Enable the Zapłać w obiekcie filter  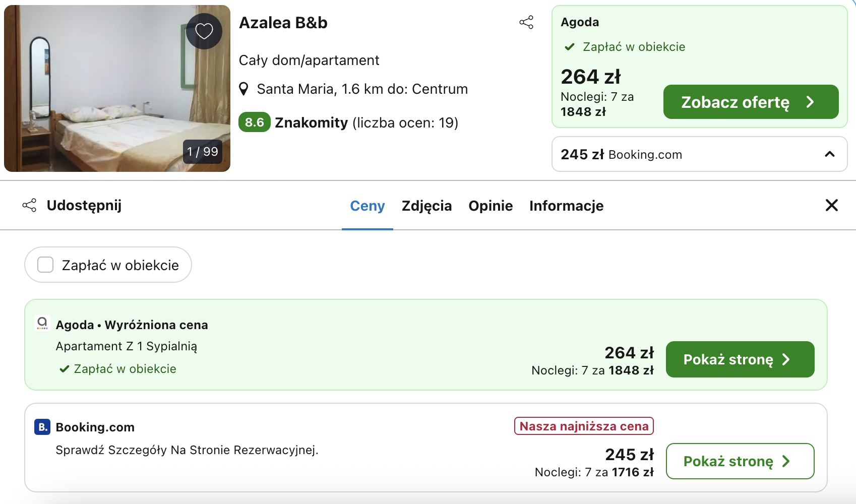[45, 264]
